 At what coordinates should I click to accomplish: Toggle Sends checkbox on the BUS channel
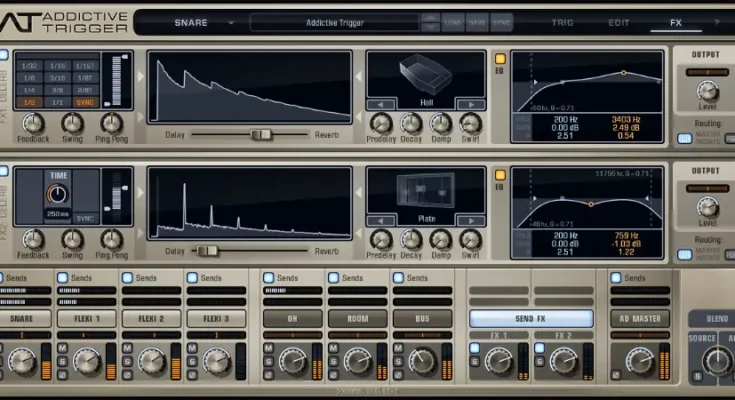(x=398, y=277)
